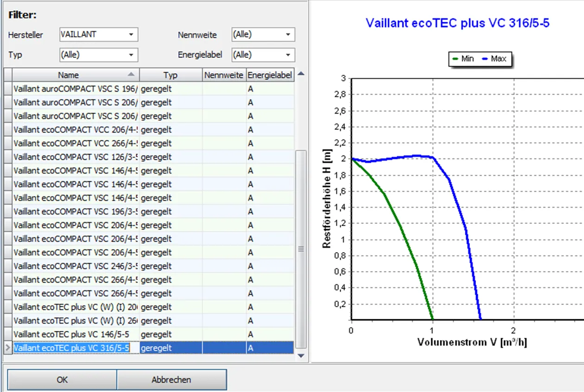Confirm selection with the OK button
Viewport: 584px width, 392px height.
(x=62, y=379)
